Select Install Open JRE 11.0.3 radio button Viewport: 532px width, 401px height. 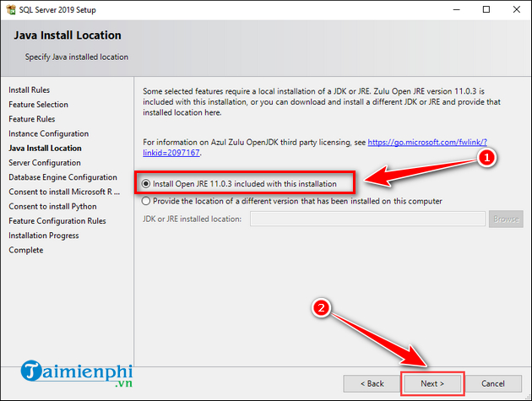click(x=146, y=184)
